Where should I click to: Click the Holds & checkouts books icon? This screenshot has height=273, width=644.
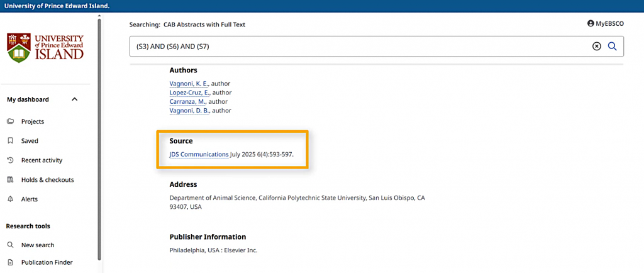(x=10, y=180)
